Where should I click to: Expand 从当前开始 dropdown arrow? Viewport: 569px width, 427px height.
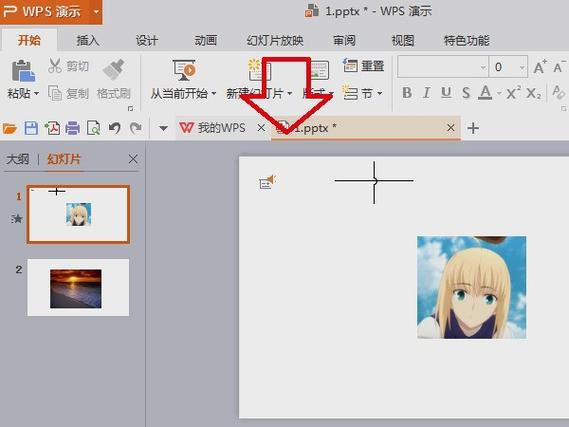[x=214, y=94]
